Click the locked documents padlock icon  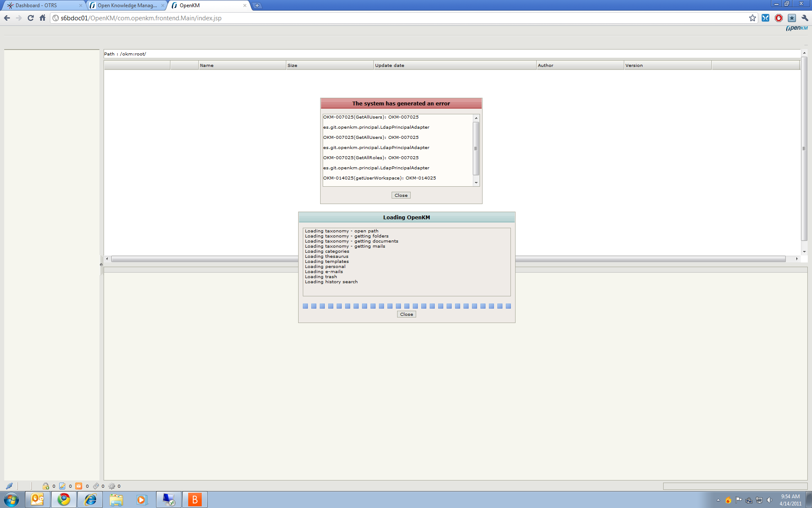tap(46, 486)
